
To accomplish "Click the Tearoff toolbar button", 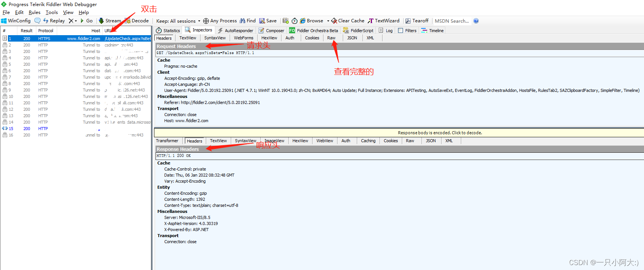I will (x=417, y=21).
